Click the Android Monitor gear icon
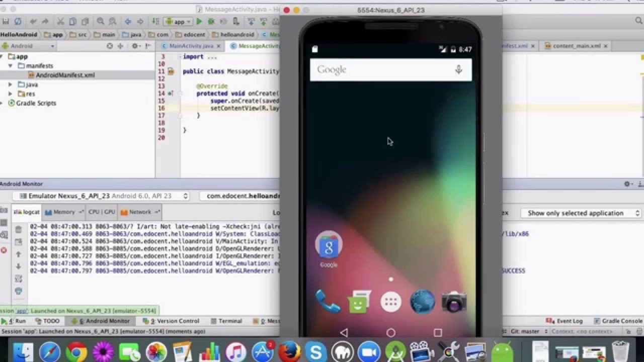 [x=627, y=184]
